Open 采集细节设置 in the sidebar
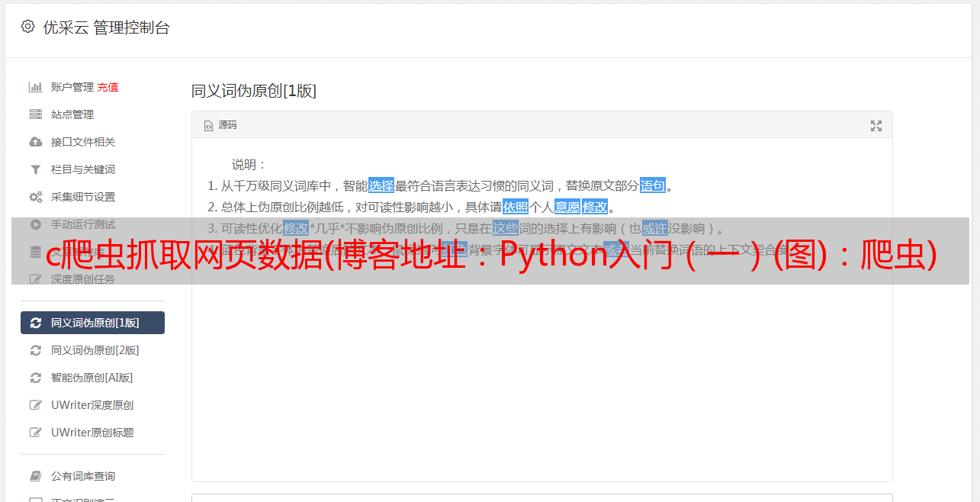This screenshot has height=502, width=980. (83, 197)
